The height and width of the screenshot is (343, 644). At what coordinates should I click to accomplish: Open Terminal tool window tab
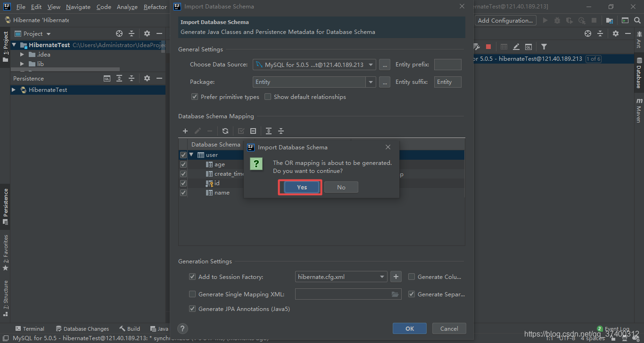point(29,328)
